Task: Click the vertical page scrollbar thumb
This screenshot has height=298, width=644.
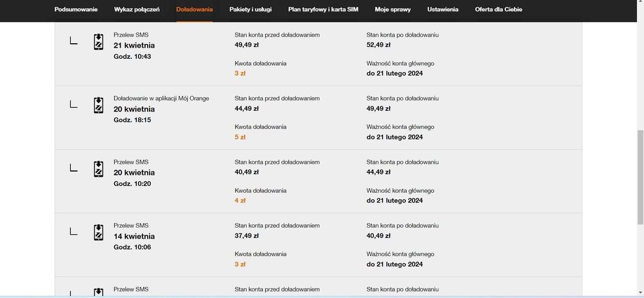Action: tap(640, 177)
